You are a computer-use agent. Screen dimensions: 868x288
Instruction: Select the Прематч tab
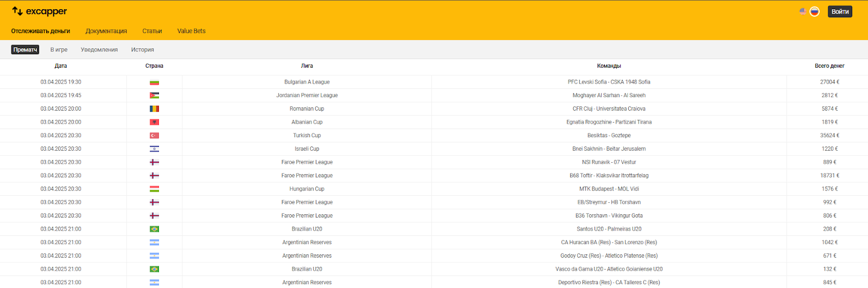click(x=25, y=49)
